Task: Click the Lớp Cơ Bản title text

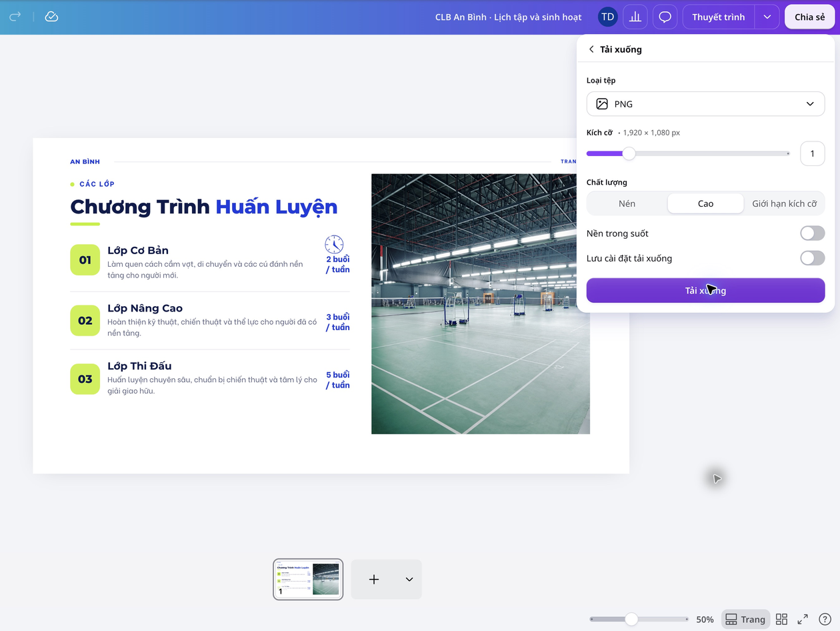Action: tap(138, 250)
